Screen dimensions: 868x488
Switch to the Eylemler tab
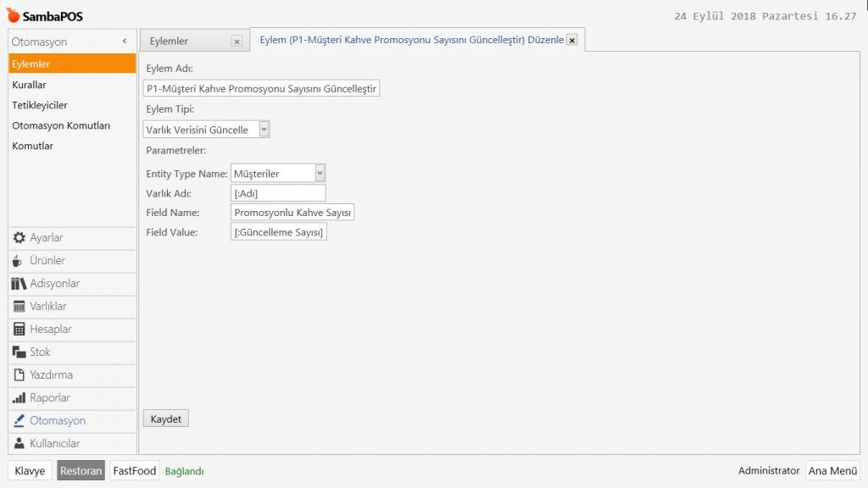click(170, 41)
